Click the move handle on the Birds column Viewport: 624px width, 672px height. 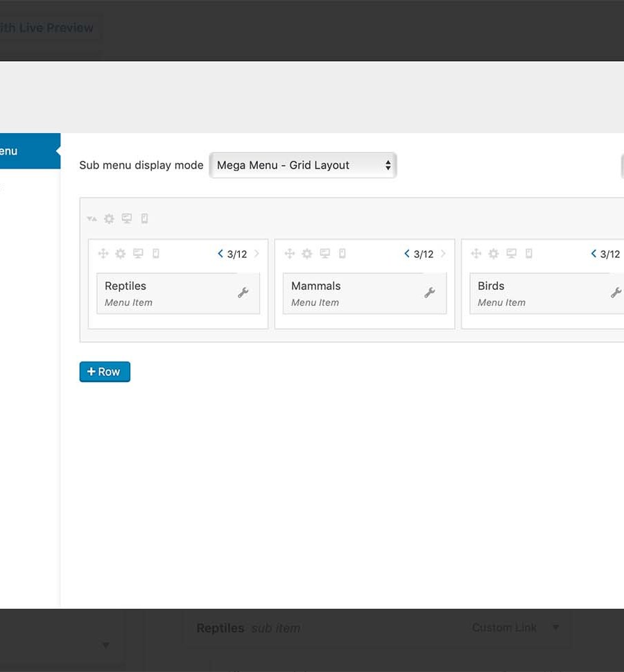coord(476,254)
